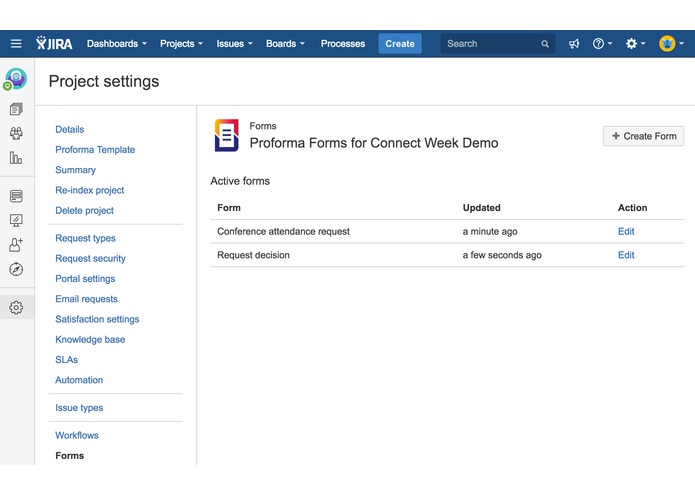695x494 pixels.
Task: Go to Processes in top navigation
Action: pyautogui.click(x=343, y=43)
